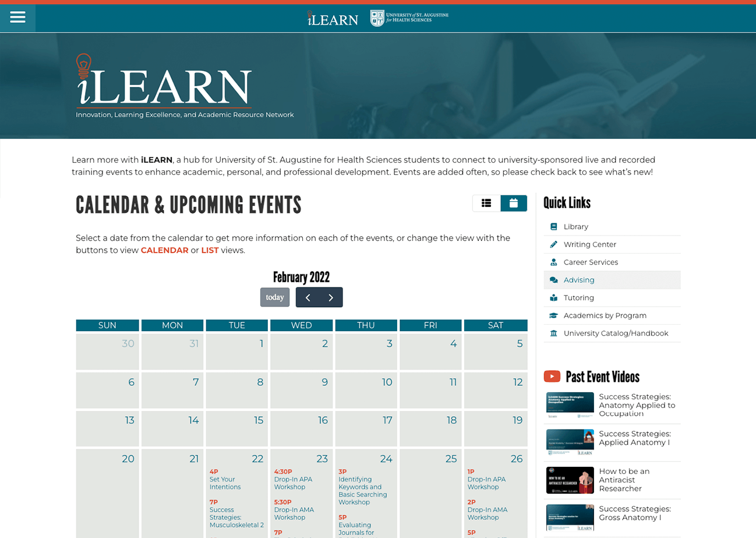Image resolution: width=756 pixels, height=538 pixels.
Task: Click the large iLEARN banner logo
Action: point(164,81)
